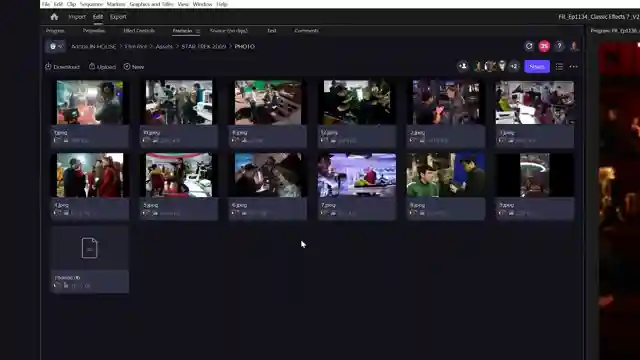This screenshot has width=640, height=360.
Task: Open the Effect Controls panel tab
Action: pos(139,31)
